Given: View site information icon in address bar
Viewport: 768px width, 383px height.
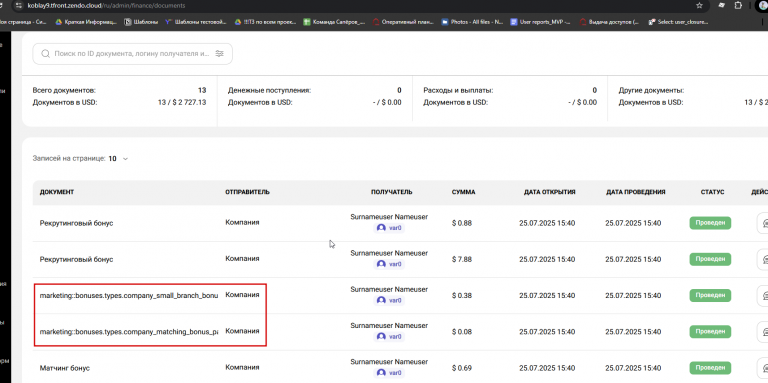Looking at the screenshot, I should click(19, 5).
